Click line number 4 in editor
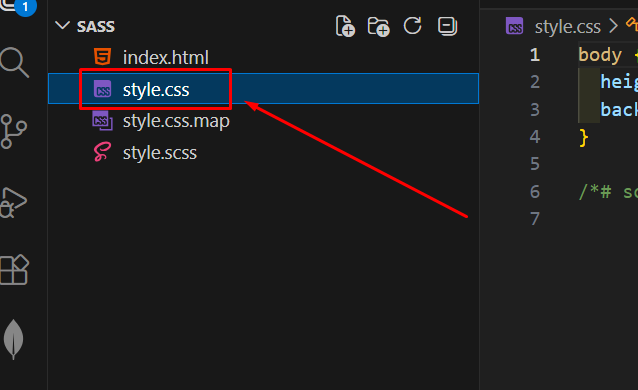 (x=535, y=137)
